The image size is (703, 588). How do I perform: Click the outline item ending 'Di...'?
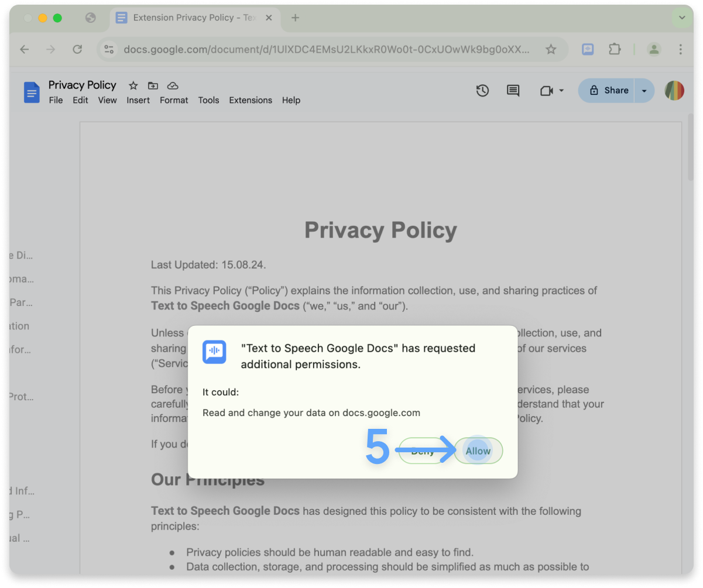coord(21,255)
